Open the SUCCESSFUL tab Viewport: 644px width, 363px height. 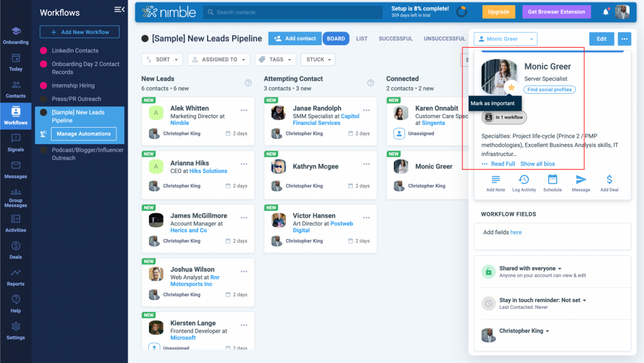coord(396,39)
